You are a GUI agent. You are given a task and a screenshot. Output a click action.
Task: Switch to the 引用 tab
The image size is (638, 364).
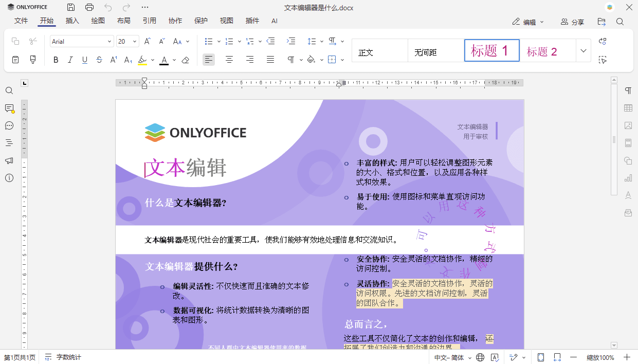pyautogui.click(x=150, y=21)
